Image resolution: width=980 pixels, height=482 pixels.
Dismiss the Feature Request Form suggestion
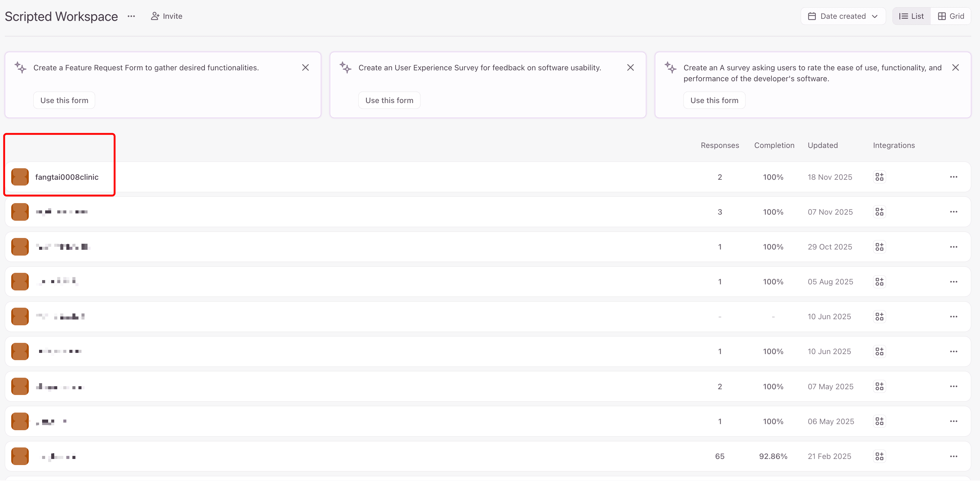305,68
